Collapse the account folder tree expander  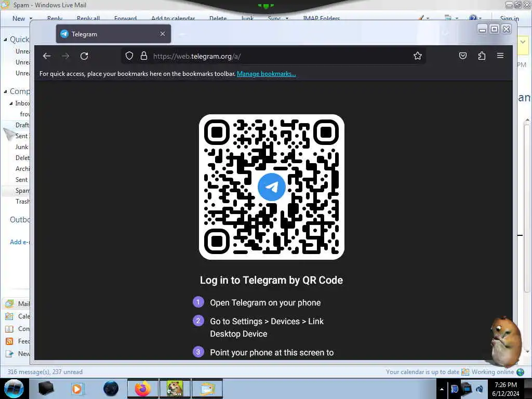(5, 91)
